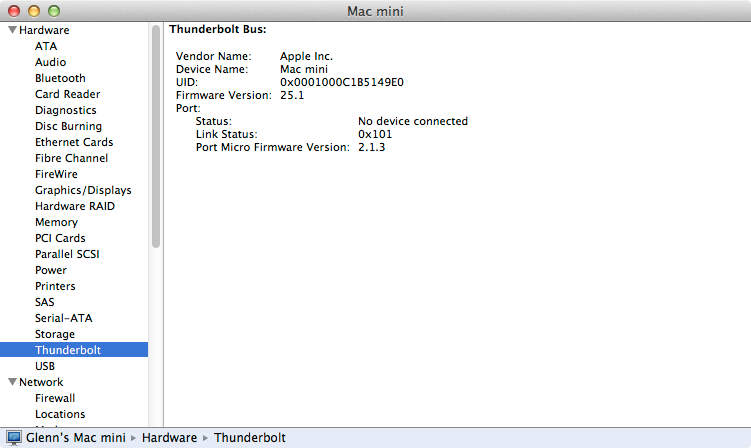The image size is (751, 448).
Task: Select Fibre Channel entry
Action: point(71,158)
